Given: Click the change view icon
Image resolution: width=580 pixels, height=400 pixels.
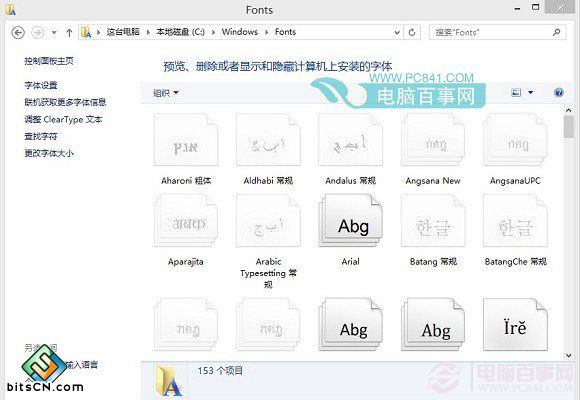Looking at the screenshot, I should click(x=516, y=93).
